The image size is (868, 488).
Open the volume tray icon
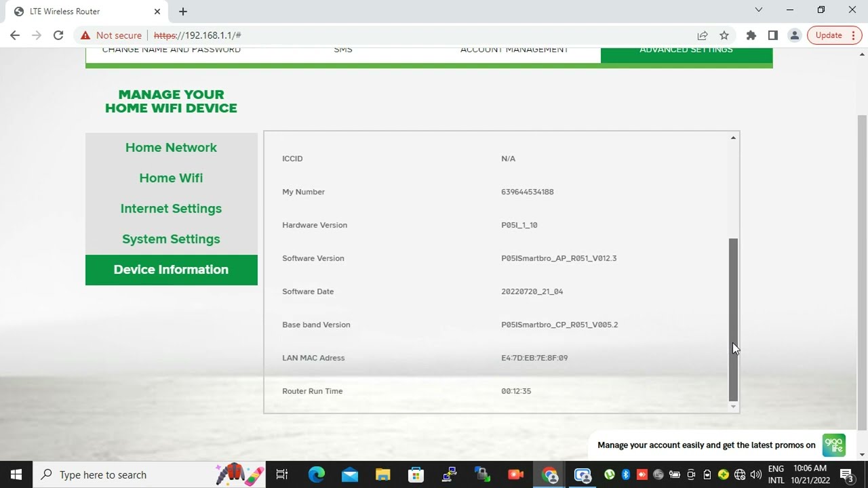pos(756,474)
